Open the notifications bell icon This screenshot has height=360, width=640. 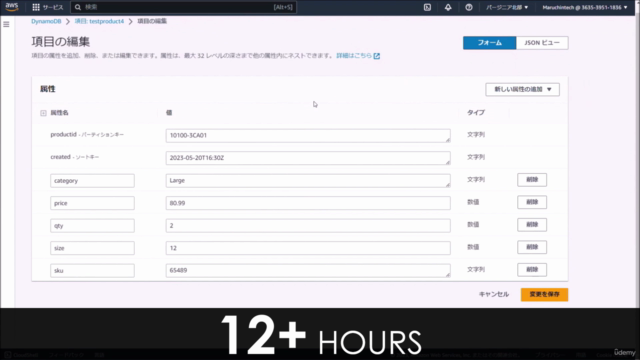[448, 7]
